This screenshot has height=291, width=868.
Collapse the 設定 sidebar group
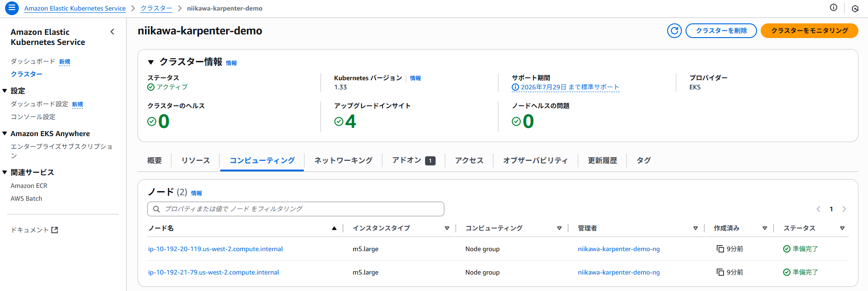5,91
